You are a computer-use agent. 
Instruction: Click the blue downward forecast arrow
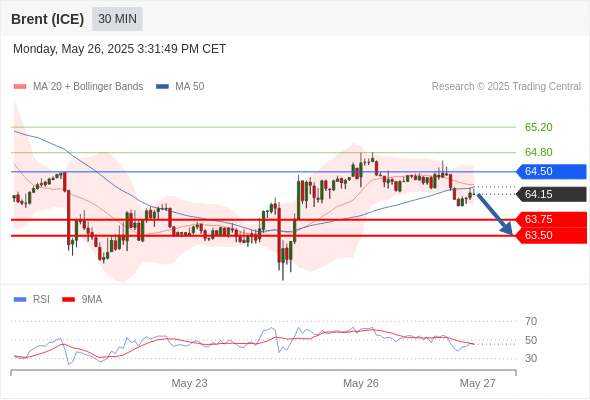[495, 214]
